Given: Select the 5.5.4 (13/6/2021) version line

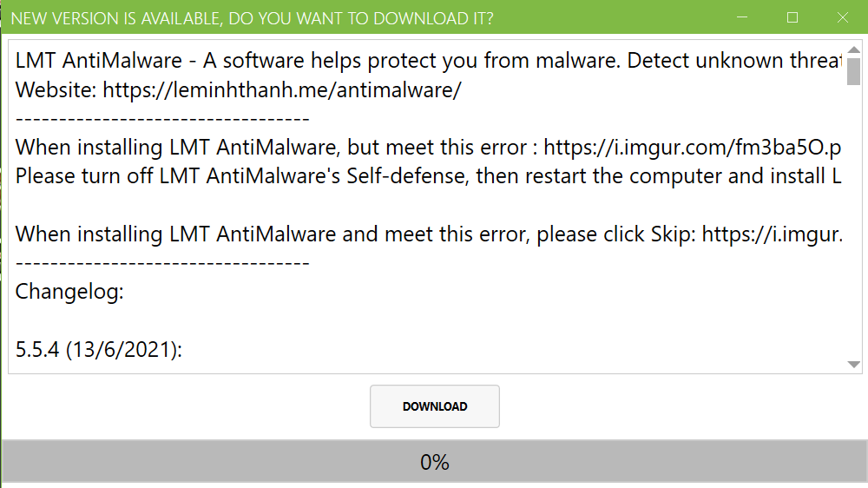Looking at the screenshot, I should tap(99, 350).
